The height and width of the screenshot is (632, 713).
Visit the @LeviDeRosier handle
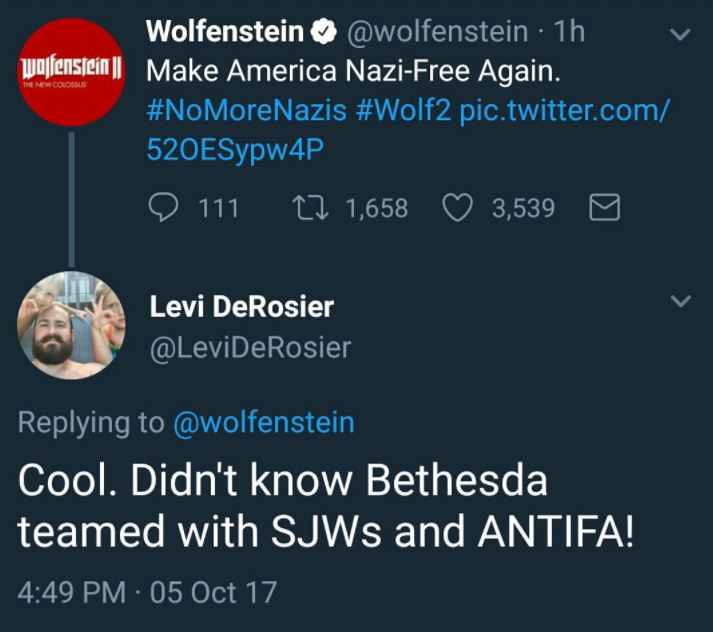tap(250, 347)
